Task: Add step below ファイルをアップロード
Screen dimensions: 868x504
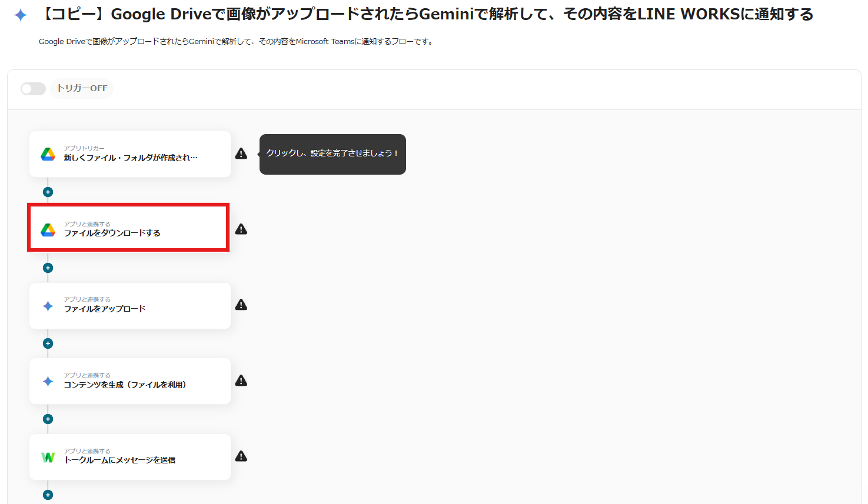Action: tap(48, 343)
